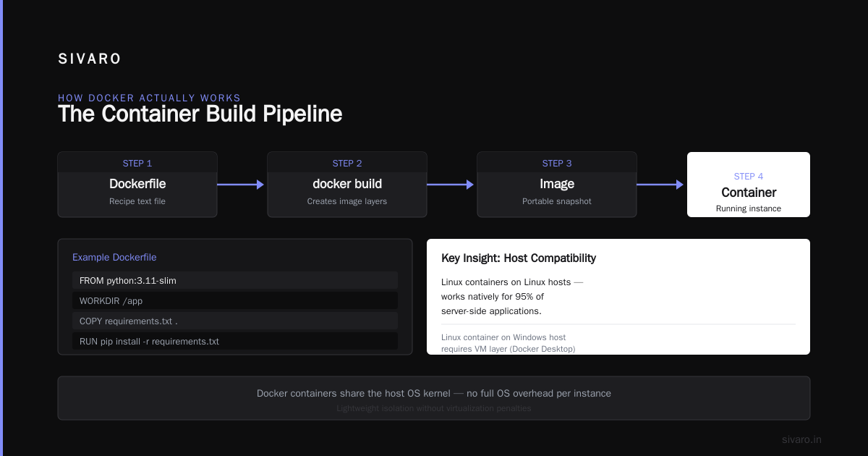Select the Step 4 Container card

coord(749,185)
